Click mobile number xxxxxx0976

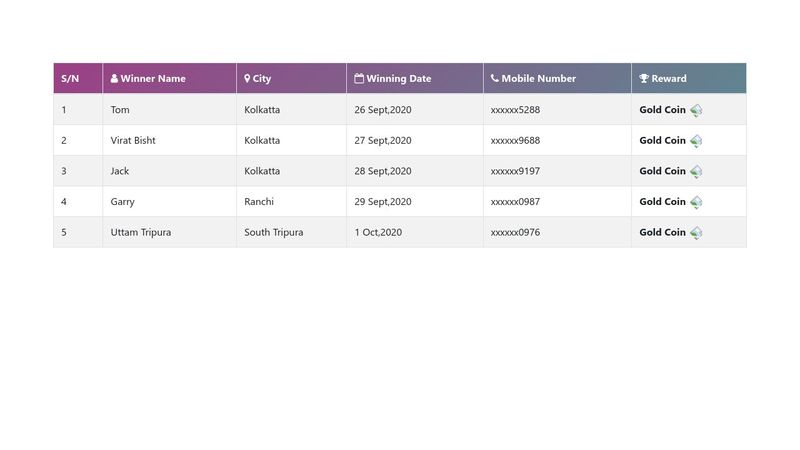515,232
